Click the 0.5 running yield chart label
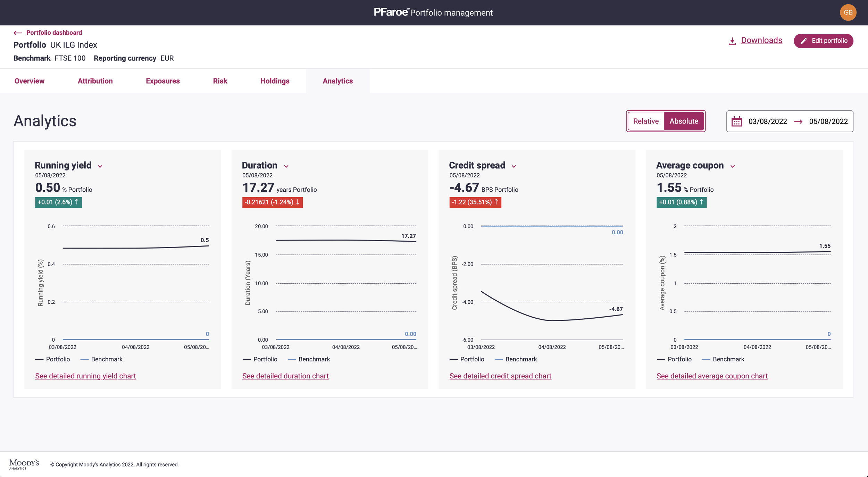This screenshot has height=477, width=868. [205, 240]
